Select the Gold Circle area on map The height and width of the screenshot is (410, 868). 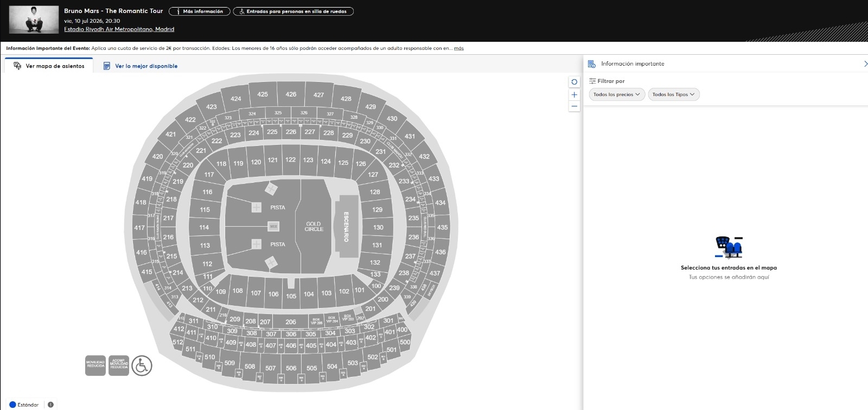[x=314, y=227]
